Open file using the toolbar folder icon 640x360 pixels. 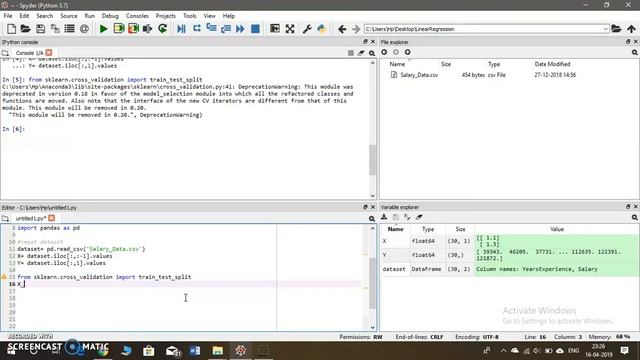(26, 29)
